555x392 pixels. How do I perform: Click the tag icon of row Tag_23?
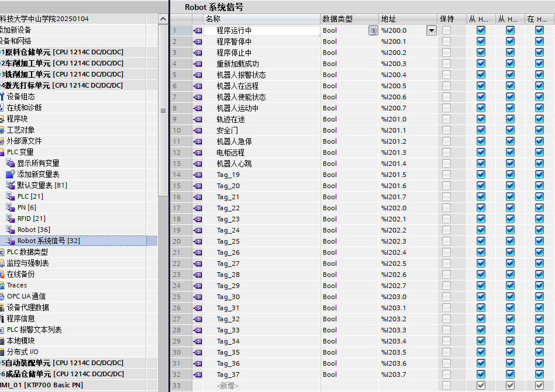coord(198,220)
